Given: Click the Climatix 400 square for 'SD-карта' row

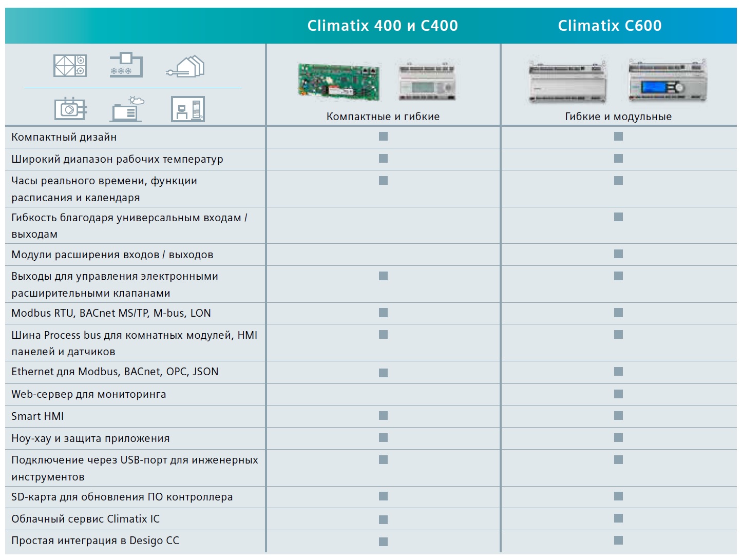Looking at the screenshot, I should pos(383,496).
